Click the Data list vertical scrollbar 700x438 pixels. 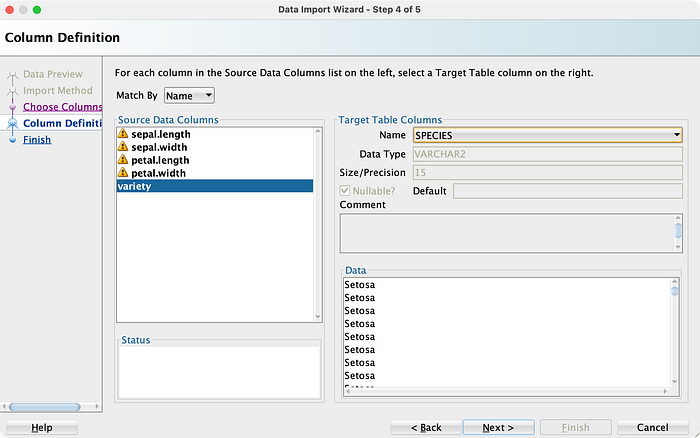677,330
